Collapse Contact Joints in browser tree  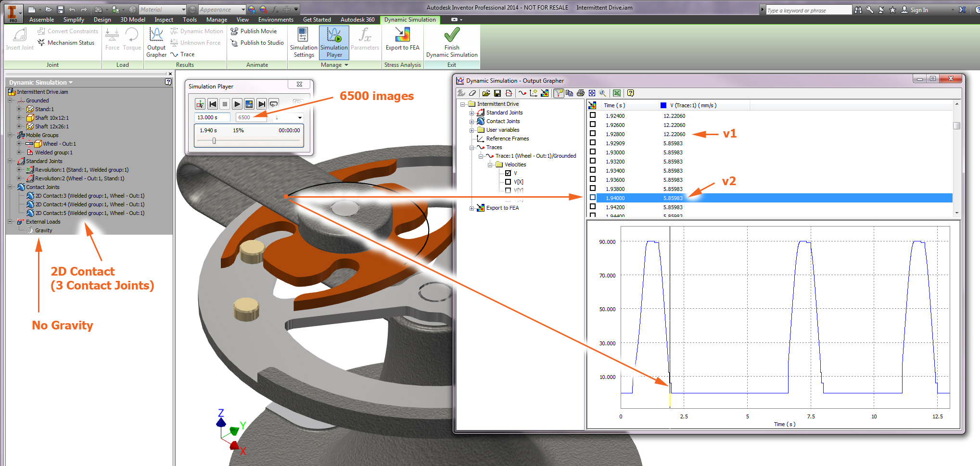pyautogui.click(x=10, y=187)
